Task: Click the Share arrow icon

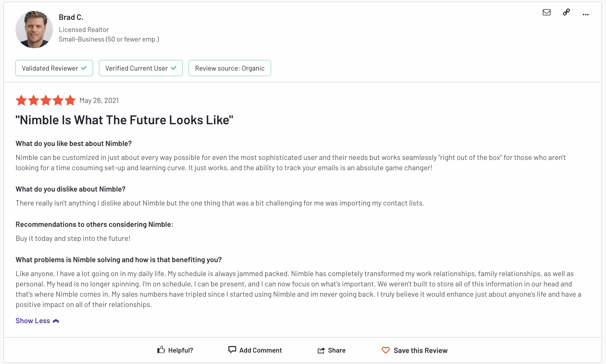Action: click(321, 350)
